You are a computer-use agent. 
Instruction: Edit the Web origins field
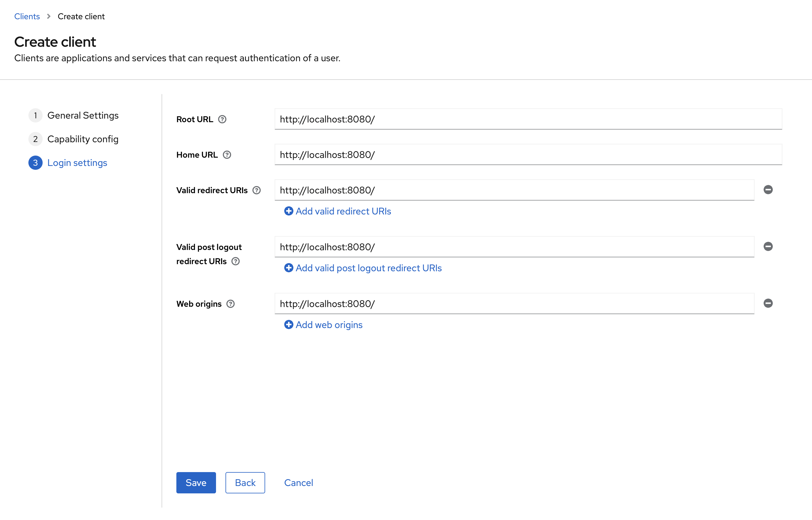[514, 303]
